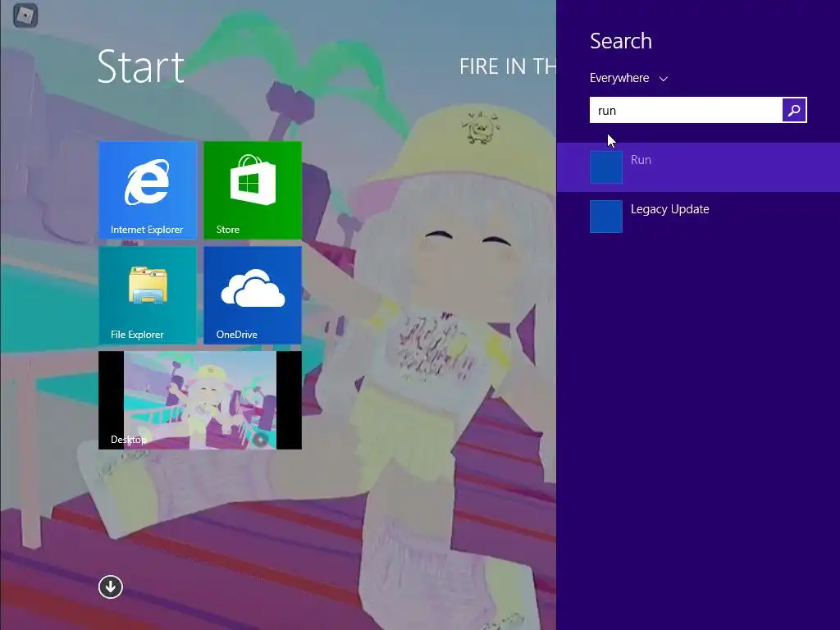Click the Search pane heading

pyautogui.click(x=621, y=41)
